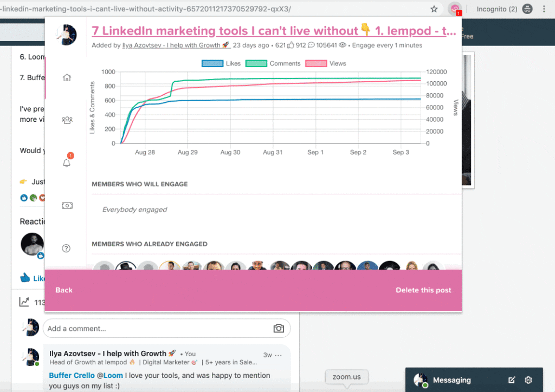This screenshot has width=555, height=392.
Task: Toggle the Views series in the chart legend
Action: point(329,63)
